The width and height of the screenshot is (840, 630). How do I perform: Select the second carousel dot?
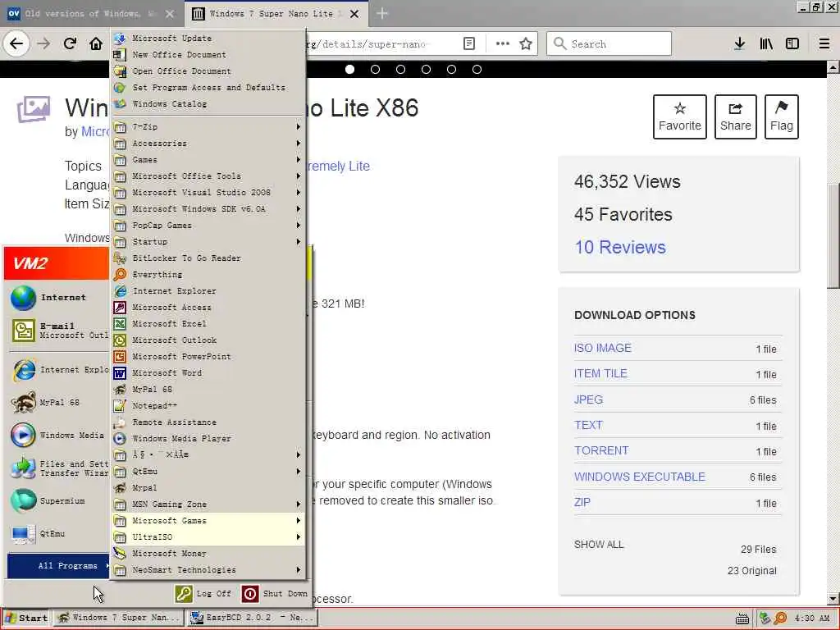click(375, 69)
